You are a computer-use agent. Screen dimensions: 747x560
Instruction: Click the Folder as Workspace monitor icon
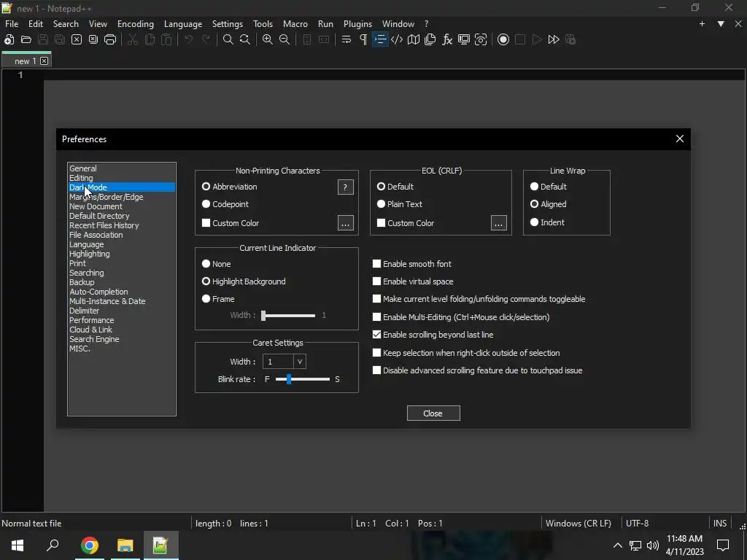(x=464, y=39)
